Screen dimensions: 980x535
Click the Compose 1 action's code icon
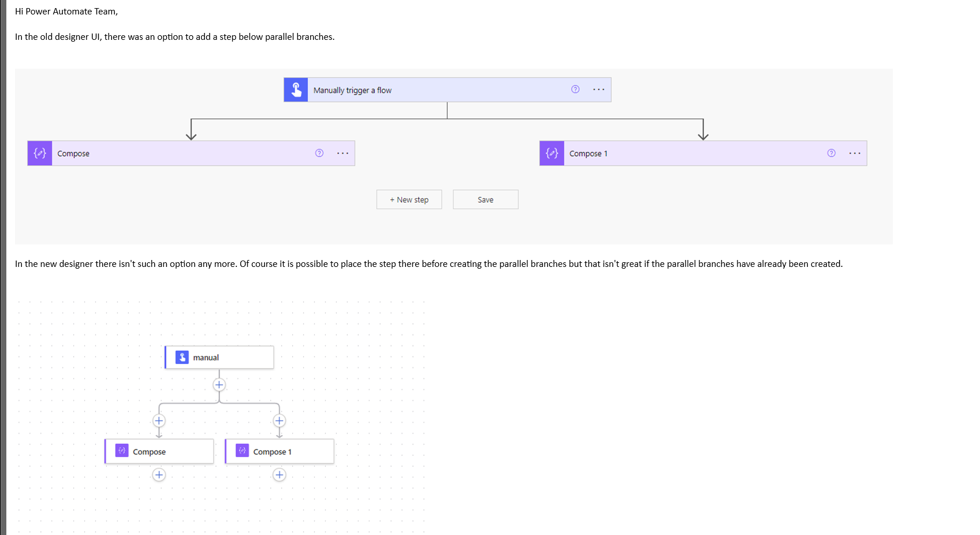click(x=552, y=153)
